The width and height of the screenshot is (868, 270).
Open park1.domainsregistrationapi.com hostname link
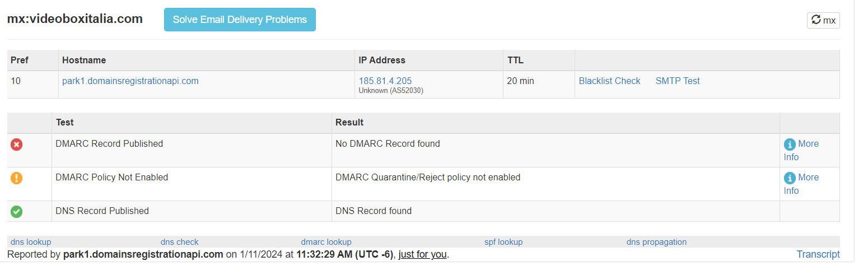pos(130,81)
